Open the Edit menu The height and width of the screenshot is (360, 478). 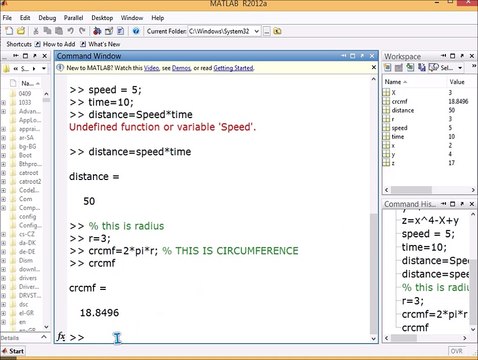point(25,18)
